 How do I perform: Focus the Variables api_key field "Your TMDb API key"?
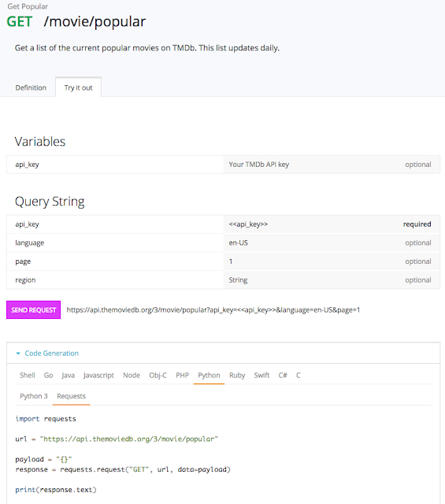332,165
